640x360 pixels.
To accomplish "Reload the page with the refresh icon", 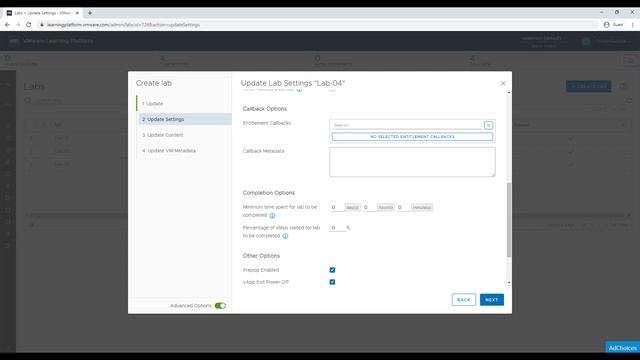I will [x=29, y=24].
